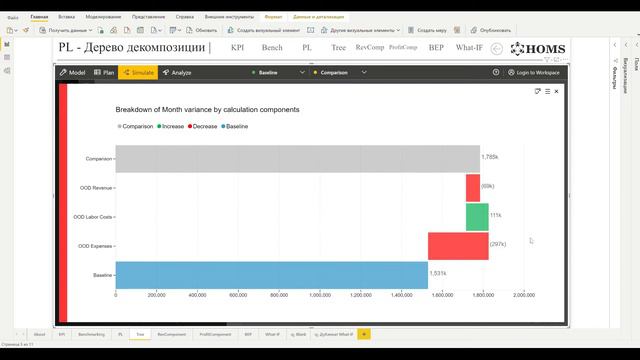Click the red OOD Revenue bar
The width and height of the screenshot is (640, 360).
click(x=473, y=188)
